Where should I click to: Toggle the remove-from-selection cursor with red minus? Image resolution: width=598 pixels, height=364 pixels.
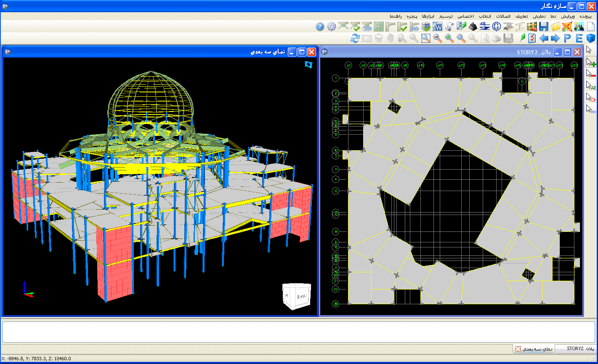(591, 74)
